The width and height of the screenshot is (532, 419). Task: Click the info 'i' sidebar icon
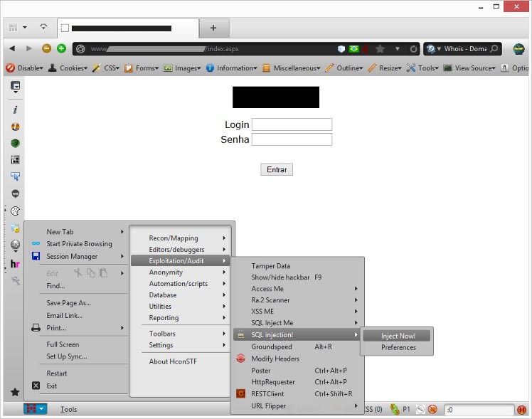pos(15,110)
